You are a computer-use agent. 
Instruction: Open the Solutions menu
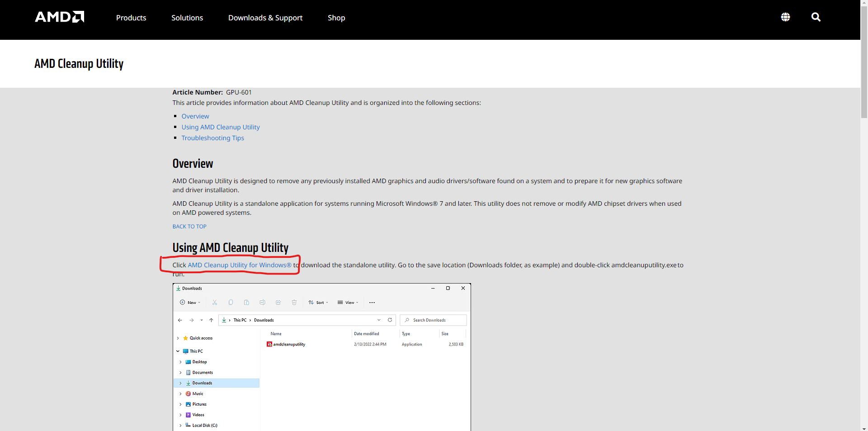coord(187,18)
